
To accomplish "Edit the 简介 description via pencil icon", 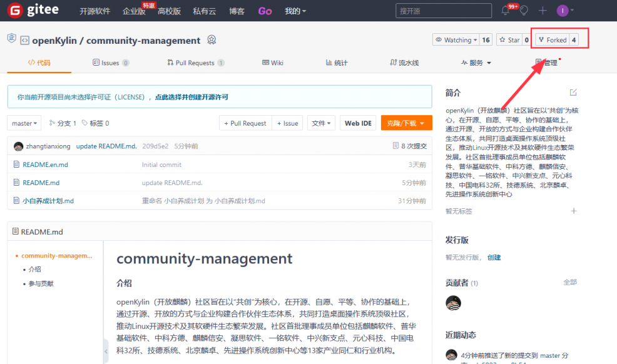I will pyautogui.click(x=573, y=93).
